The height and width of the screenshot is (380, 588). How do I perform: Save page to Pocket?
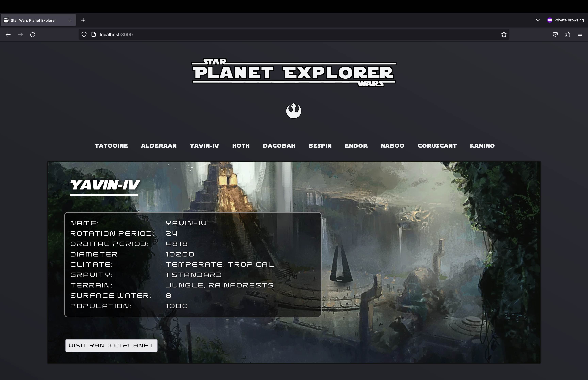555,35
